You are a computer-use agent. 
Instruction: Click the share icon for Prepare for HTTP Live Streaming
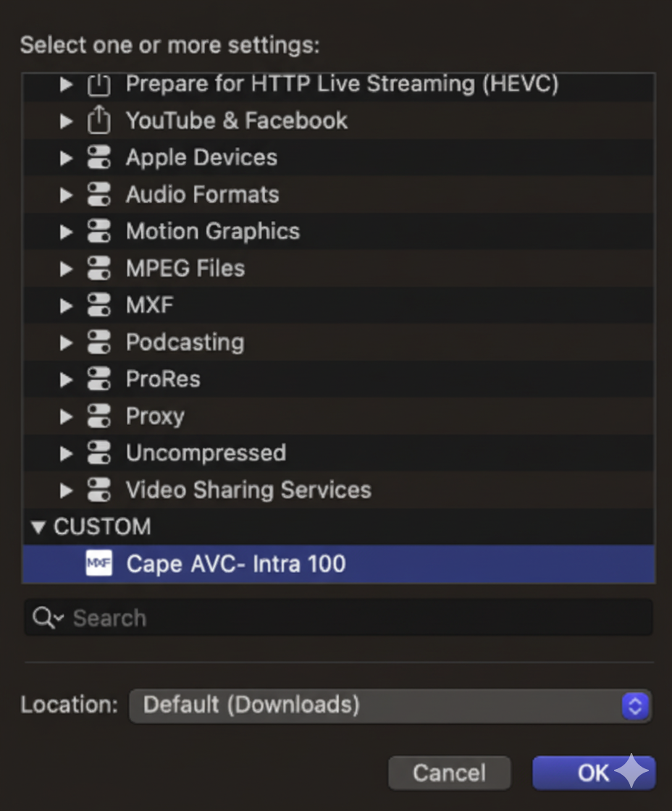point(98,84)
